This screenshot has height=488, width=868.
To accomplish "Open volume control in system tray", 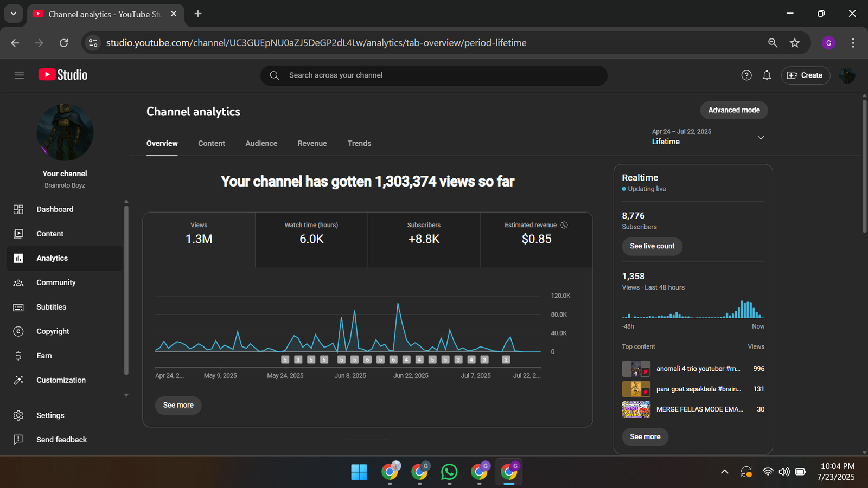I will [x=784, y=472].
